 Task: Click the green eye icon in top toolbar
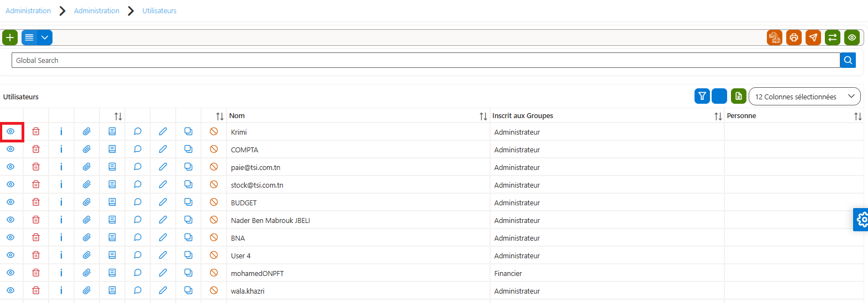click(x=852, y=38)
